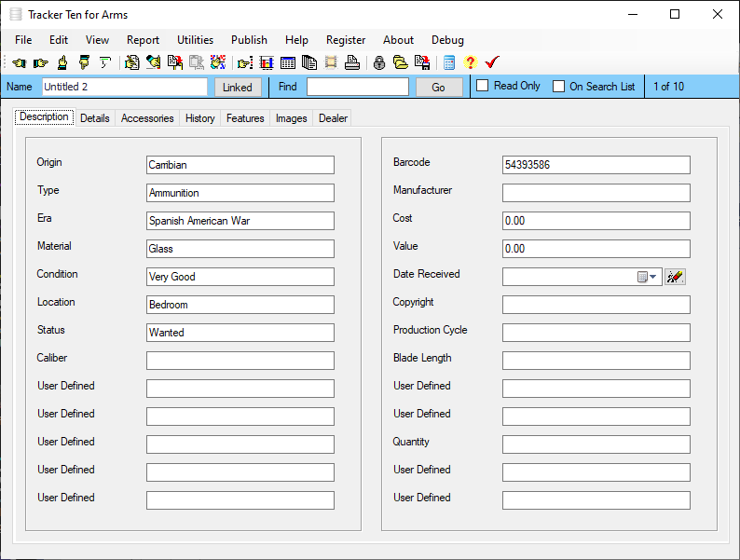Click the Linked button
The height and width of the screenshot is (560, 740).
pyautogui.click(x=238, y=87)
